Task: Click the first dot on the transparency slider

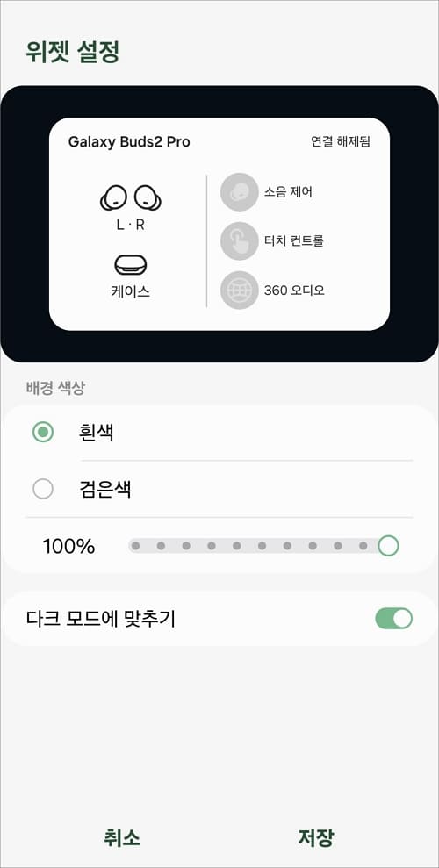Action: click(x=135, y=546)
